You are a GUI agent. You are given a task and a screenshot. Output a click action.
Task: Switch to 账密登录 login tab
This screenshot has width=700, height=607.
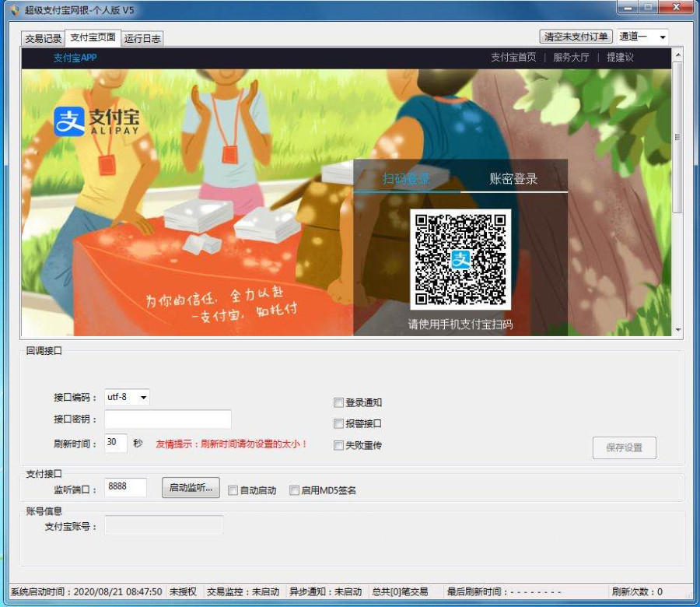click(513, 179)
